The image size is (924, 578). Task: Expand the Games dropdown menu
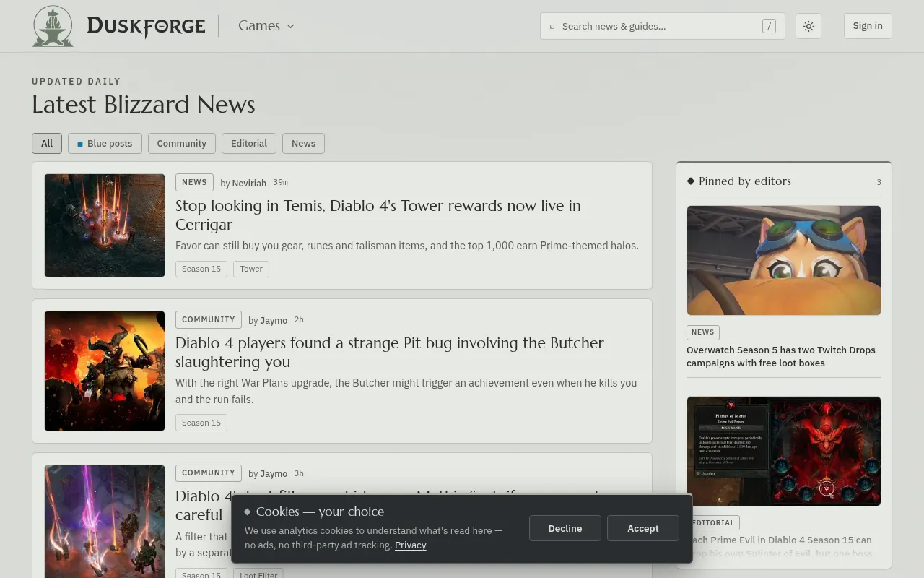[x=266, y=26]
